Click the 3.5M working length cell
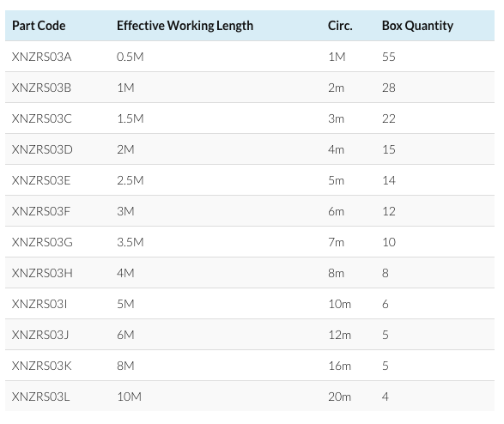Viewport: 504px width, 424px height. point(131,242)
